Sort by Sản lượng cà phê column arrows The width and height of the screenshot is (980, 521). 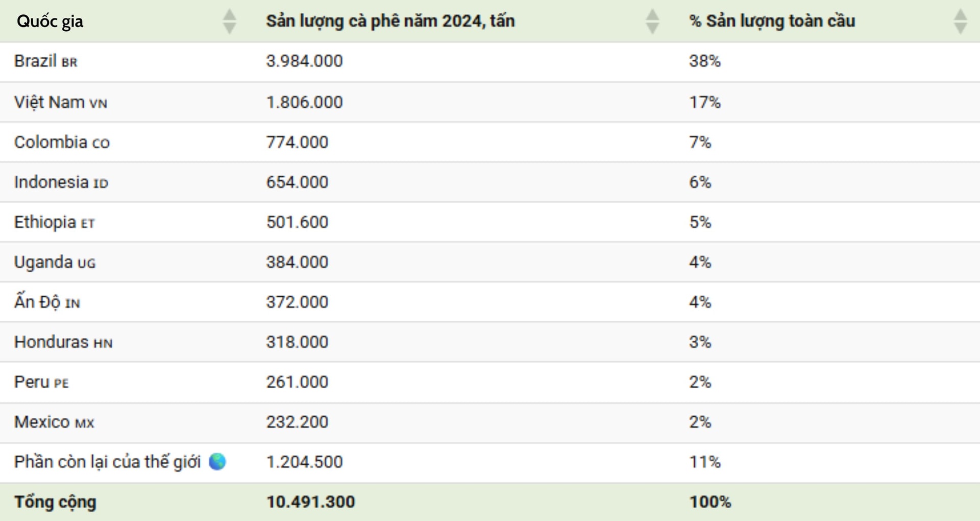tap(652, 21)
